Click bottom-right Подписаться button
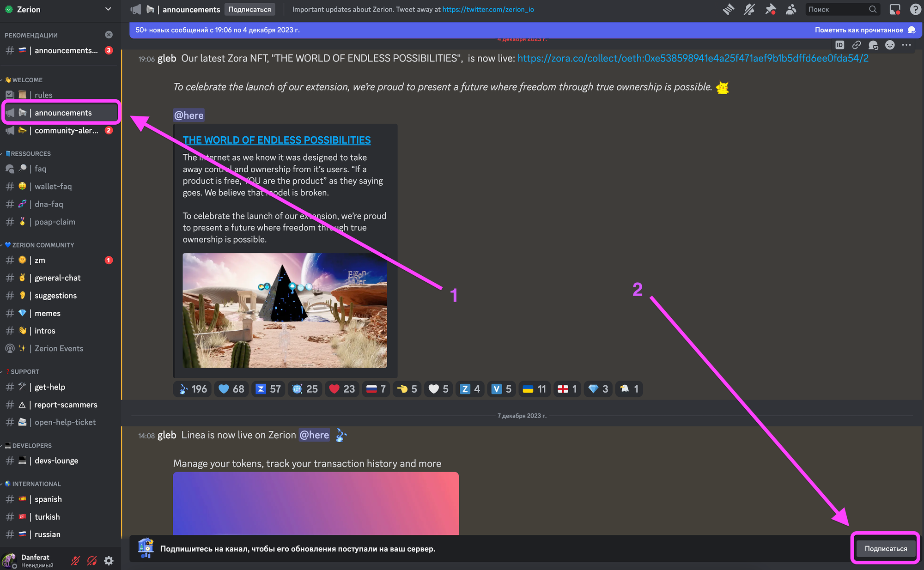Viewport: 924px width, 570px height. [886, 549]
